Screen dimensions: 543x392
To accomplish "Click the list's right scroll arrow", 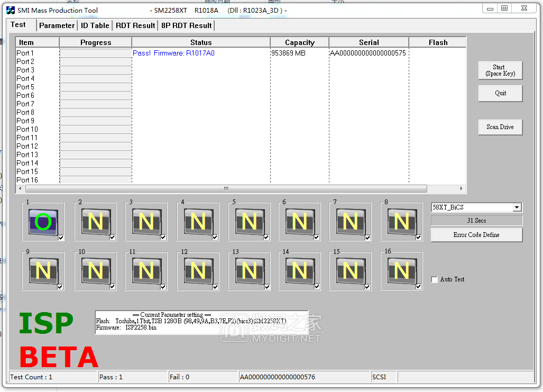I will [x=461, y=189].
